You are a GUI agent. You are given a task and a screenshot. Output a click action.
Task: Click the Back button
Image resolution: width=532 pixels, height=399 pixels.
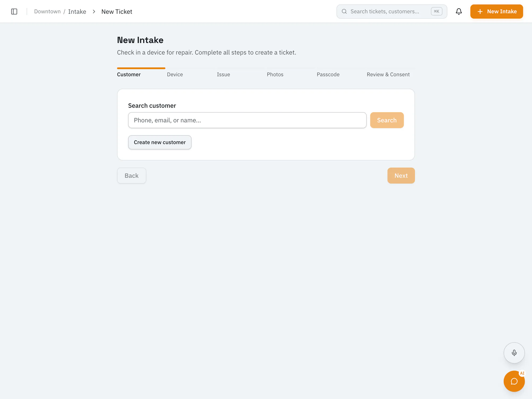[x=131, y=176]
